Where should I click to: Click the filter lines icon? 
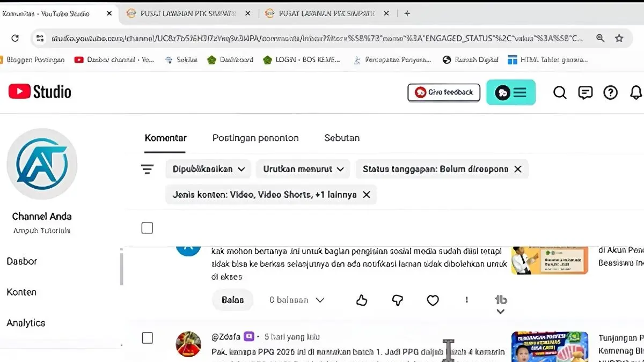pos(147,169)
